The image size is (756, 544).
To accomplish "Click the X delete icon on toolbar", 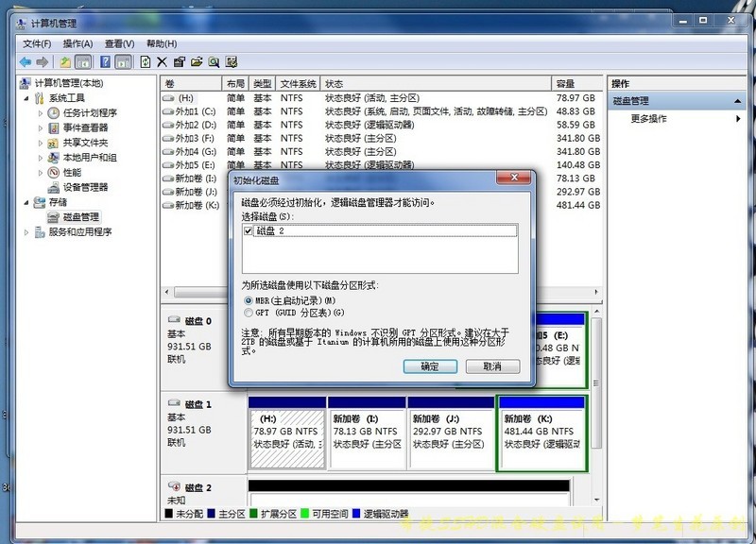I will 161,61.
